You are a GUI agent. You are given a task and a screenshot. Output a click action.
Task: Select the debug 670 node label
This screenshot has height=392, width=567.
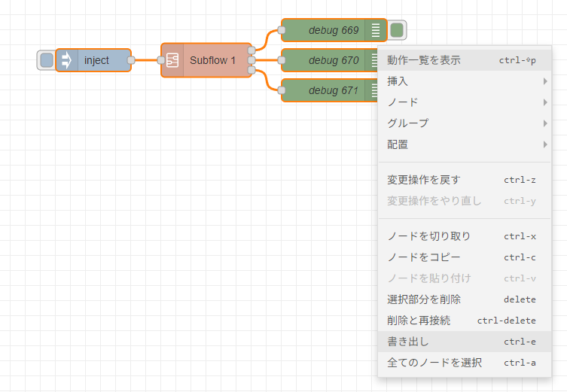click(x=333, y=60)
